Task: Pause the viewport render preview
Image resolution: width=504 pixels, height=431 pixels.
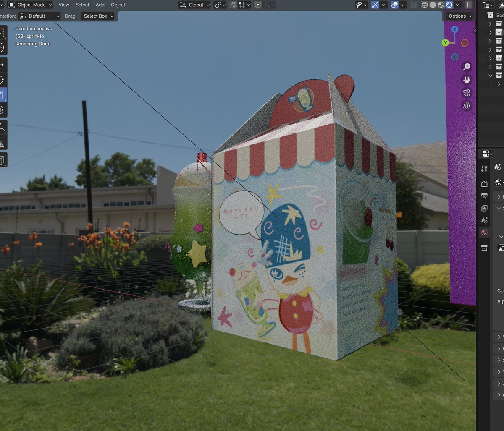Action: click(469, 5)
